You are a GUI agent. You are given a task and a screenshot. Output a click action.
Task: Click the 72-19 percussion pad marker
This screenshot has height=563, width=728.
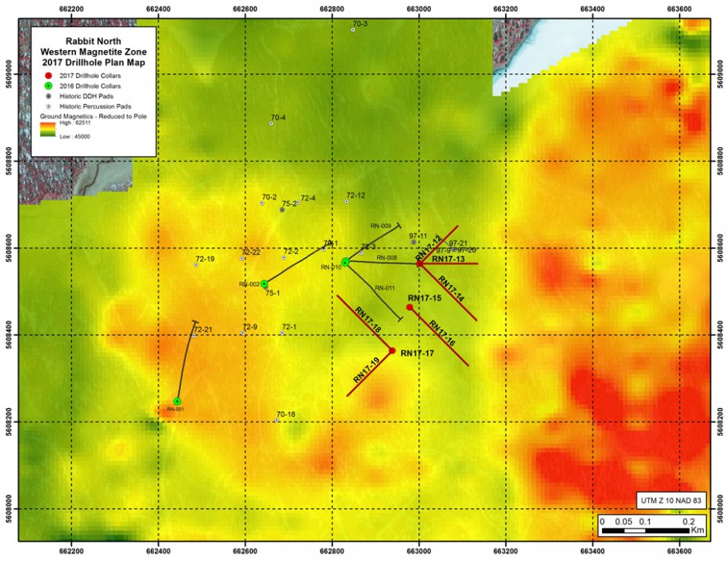[x=196, y=265]
